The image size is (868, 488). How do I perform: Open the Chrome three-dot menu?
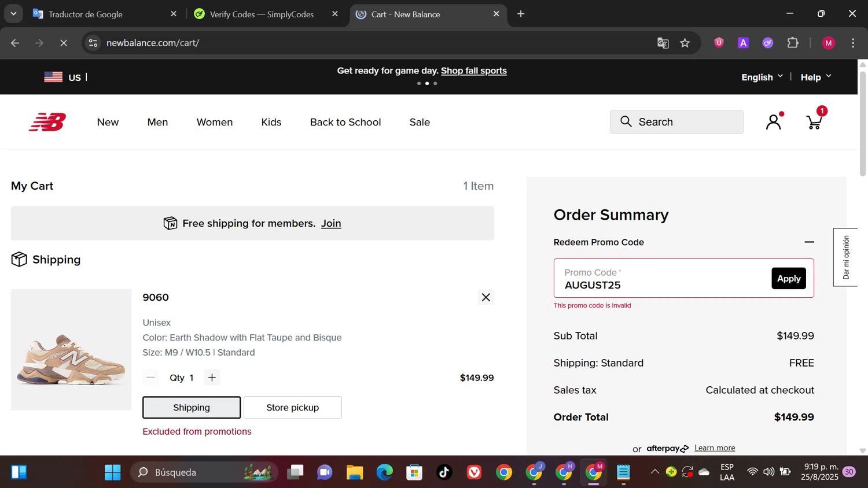(x=853, y=43)
